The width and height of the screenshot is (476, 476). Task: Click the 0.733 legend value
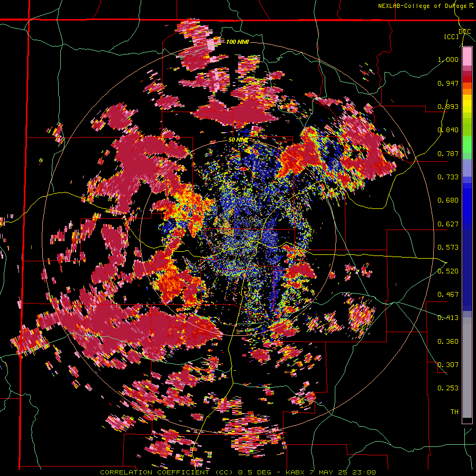(448, 177)
